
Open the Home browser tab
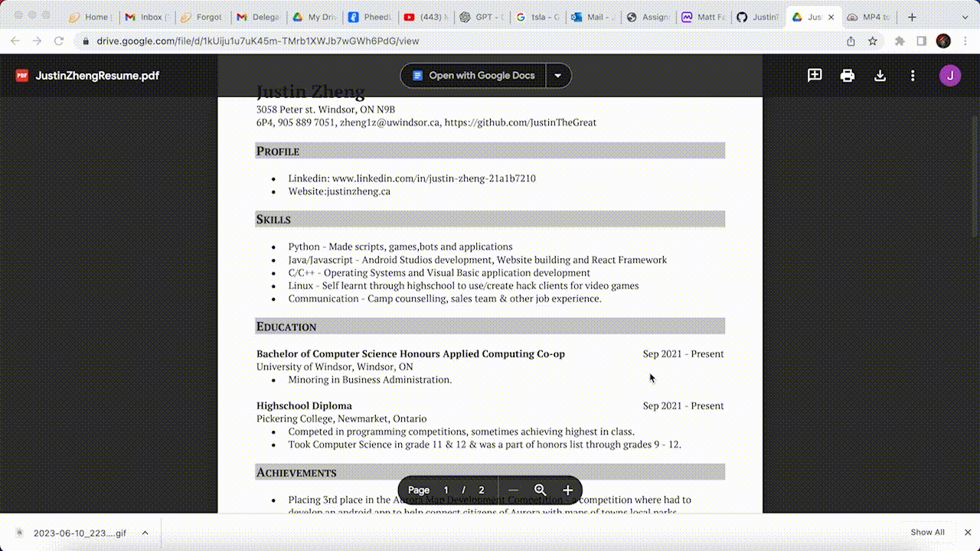pos(90,17)
